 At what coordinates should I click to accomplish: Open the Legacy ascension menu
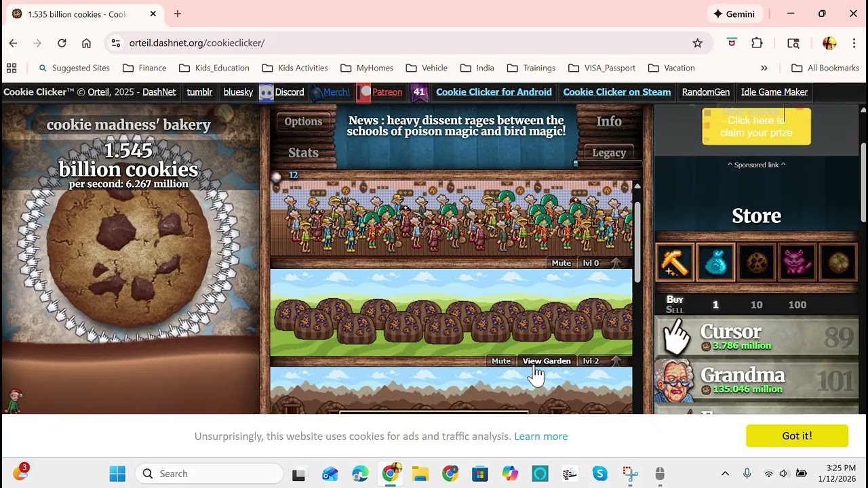[x=609, y=152]
